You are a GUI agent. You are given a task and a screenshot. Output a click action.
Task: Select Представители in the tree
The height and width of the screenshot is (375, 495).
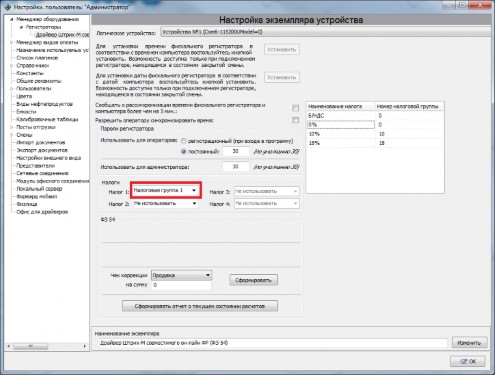36,165
